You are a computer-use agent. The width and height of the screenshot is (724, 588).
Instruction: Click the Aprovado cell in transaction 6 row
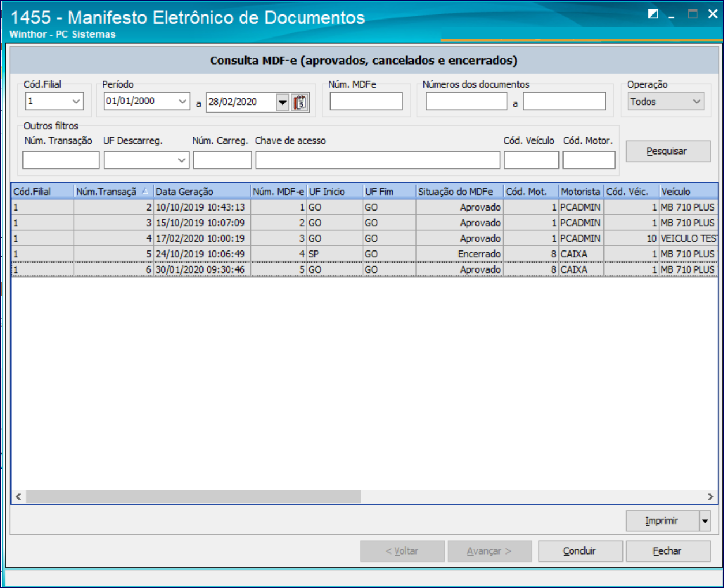click(x=460, y=269)
